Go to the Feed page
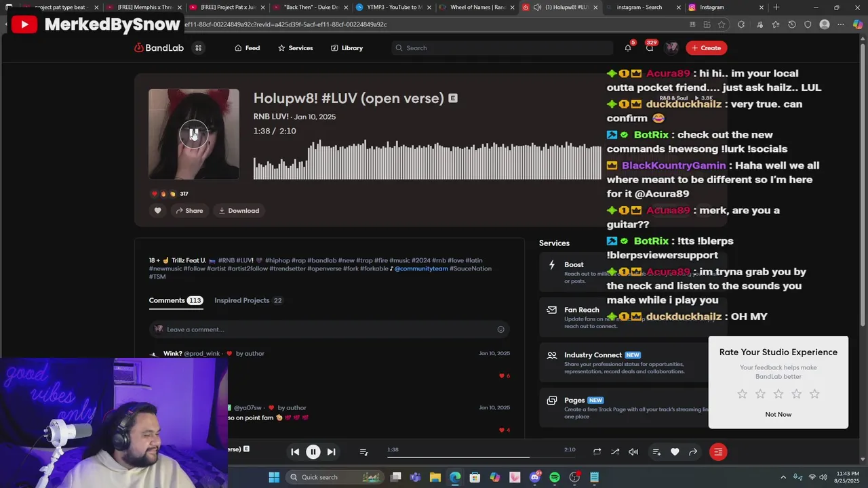868x488 pixels. 248,48
